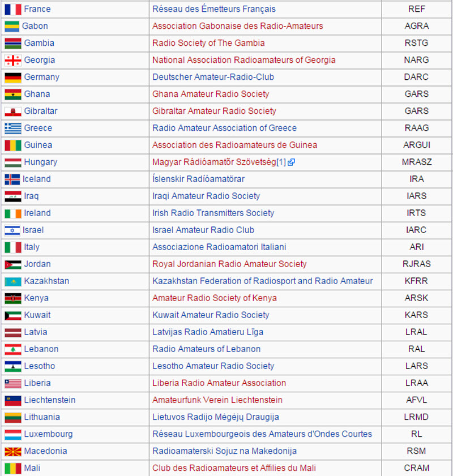Click the Macedonia flag icon
The width and height of the screenshot is (453, 476).
[x=13, y=452]
